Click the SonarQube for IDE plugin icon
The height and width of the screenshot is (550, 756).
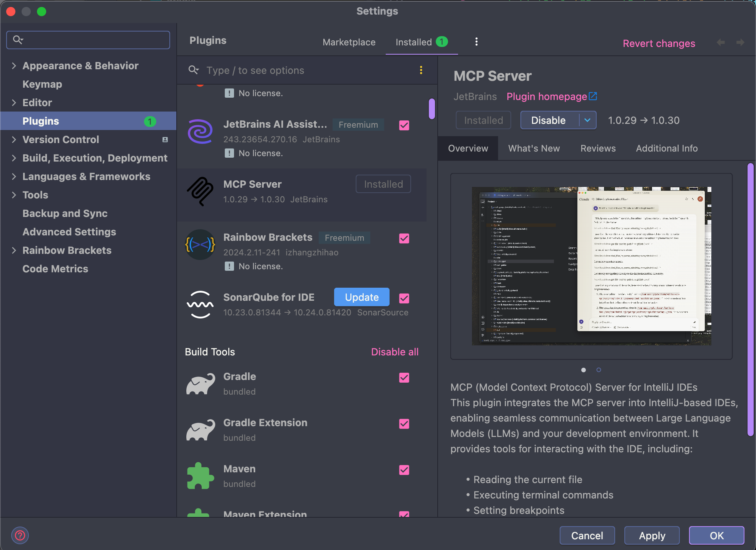(x=200, y=305)
